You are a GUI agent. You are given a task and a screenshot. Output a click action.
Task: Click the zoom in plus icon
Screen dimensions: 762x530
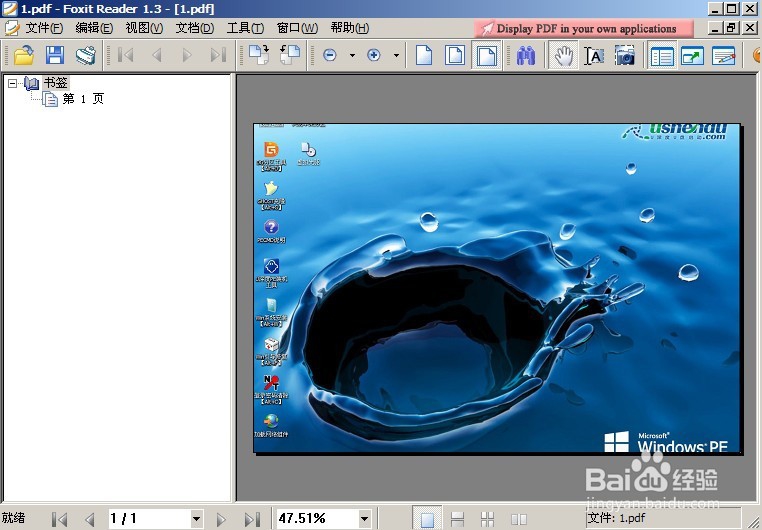coord(374,55)
